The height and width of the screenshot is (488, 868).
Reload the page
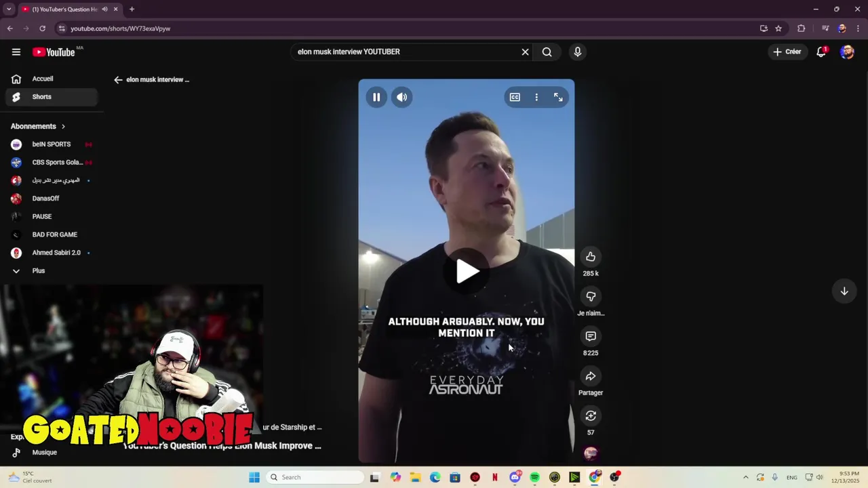pyautogui.click(x=43, y=28)
